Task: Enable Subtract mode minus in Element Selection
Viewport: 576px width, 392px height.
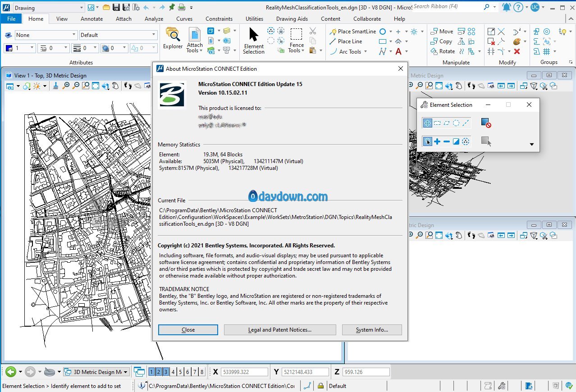Action: [x=447, y=141]
